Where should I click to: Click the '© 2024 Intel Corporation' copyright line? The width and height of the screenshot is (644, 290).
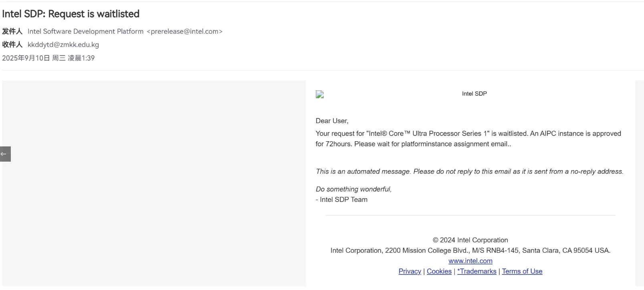point(470,240)
